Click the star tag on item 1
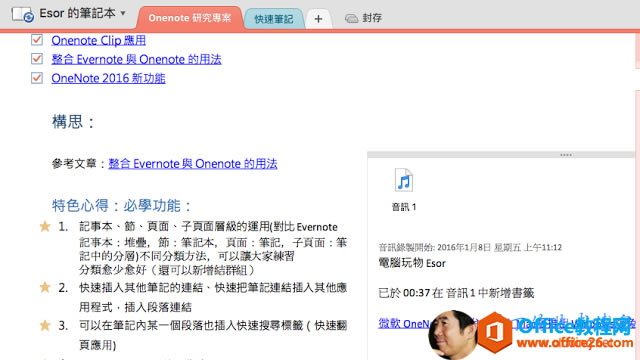Image resolution: width=640 pixels, height=360 pixels. (45, 226)
